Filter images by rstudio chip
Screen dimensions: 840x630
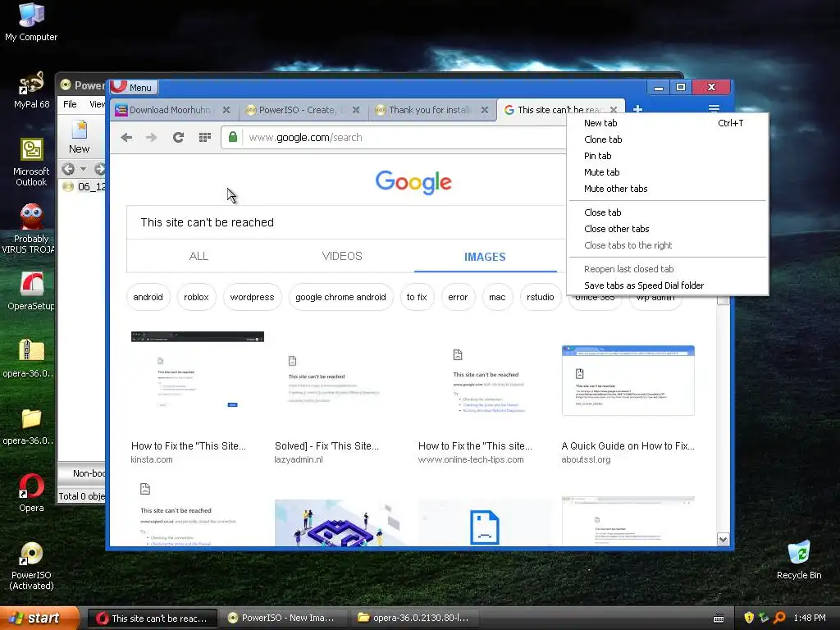[x=540, y=297]
